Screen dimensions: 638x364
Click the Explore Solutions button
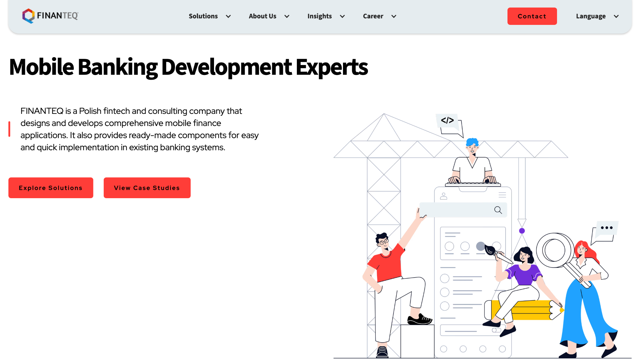coord(51,188)
